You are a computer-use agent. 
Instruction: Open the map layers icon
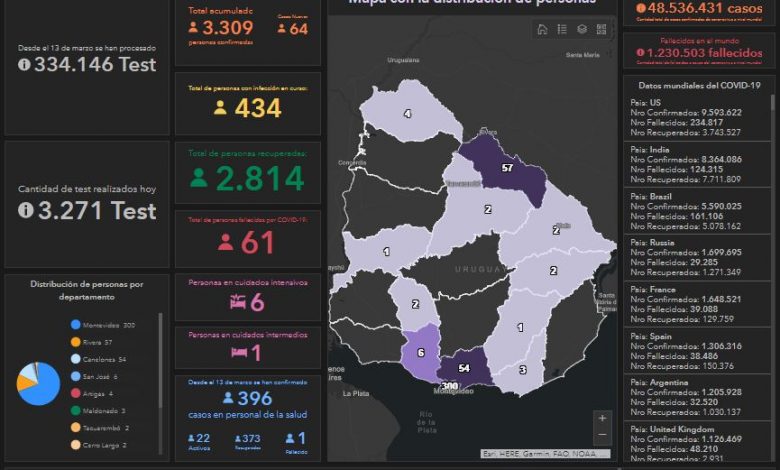(582, 29)
